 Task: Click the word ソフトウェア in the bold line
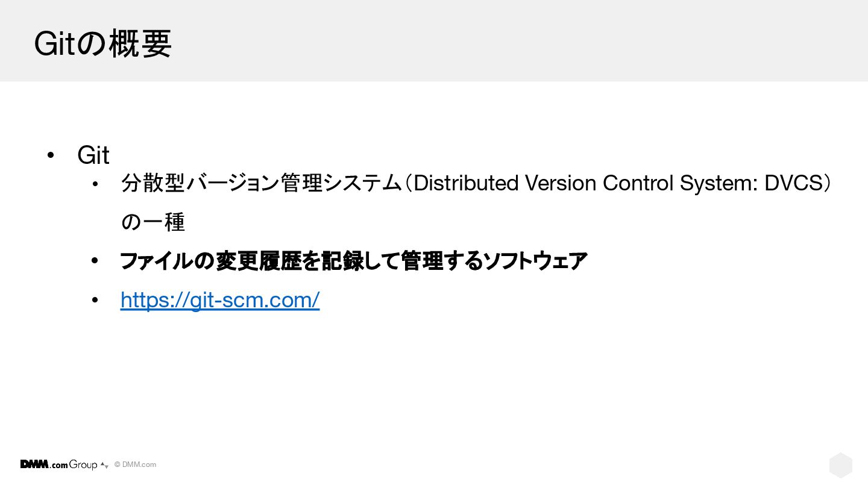536,261
